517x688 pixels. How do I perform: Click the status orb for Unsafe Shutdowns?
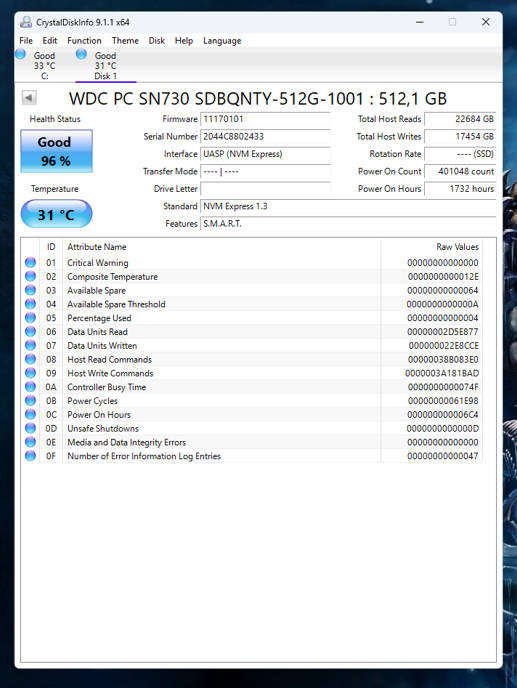(30, 428)
